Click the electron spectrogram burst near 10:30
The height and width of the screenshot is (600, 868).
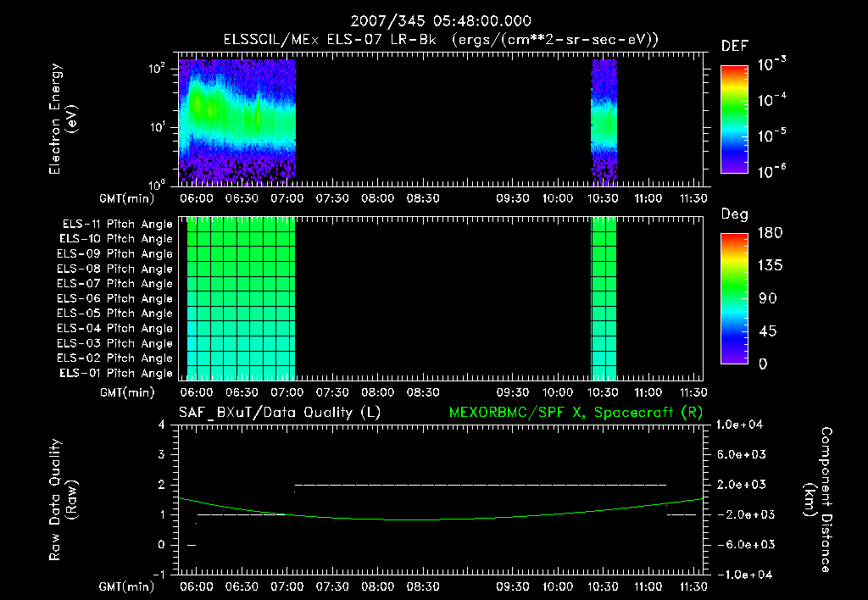pyautogui.click(x=604, y=122)
